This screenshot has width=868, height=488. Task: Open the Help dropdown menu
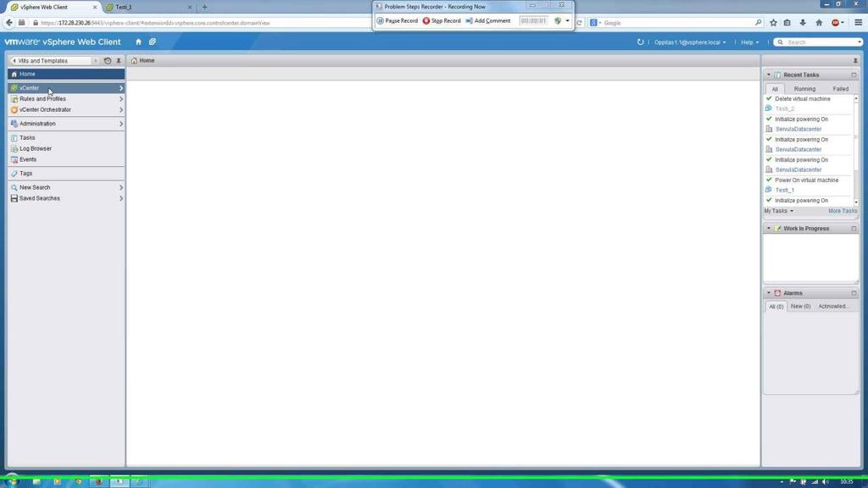point(750,42)
